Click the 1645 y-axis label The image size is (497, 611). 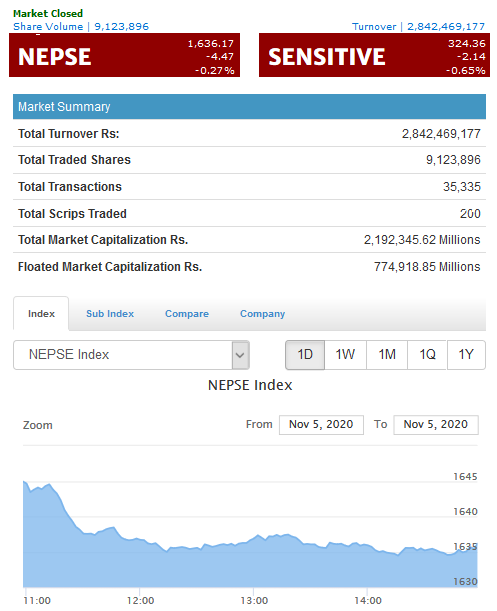coord(465,477)
